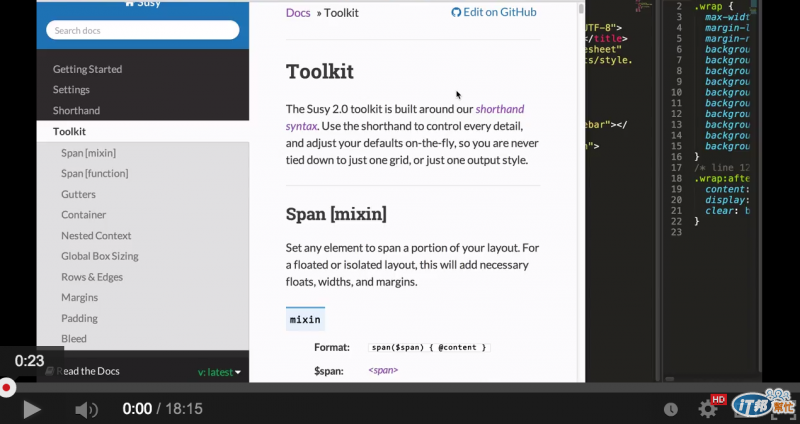
Task: Click the span($span) { @content } code
Action: pyautogui.click(x=429, y=347)
